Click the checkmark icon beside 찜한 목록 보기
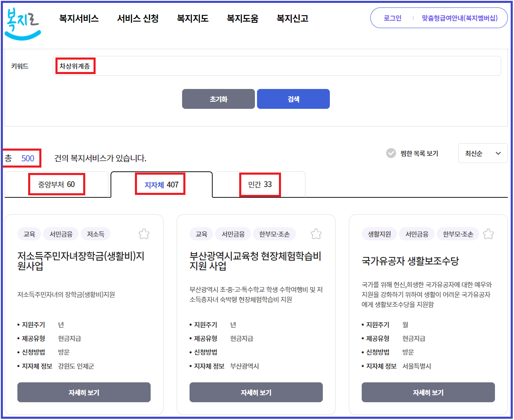The height and width of the screenshot is (420, 514). (x=391, y=153)
